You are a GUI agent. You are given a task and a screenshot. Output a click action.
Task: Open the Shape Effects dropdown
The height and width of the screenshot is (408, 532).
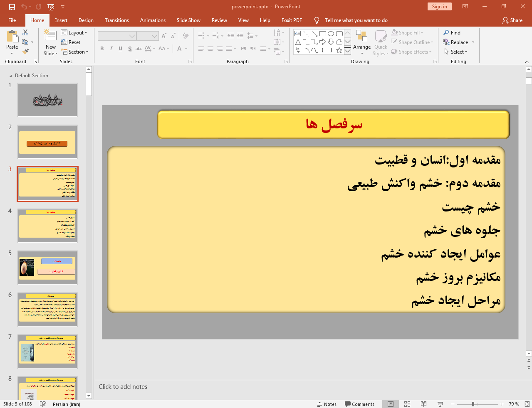[411, 52]
